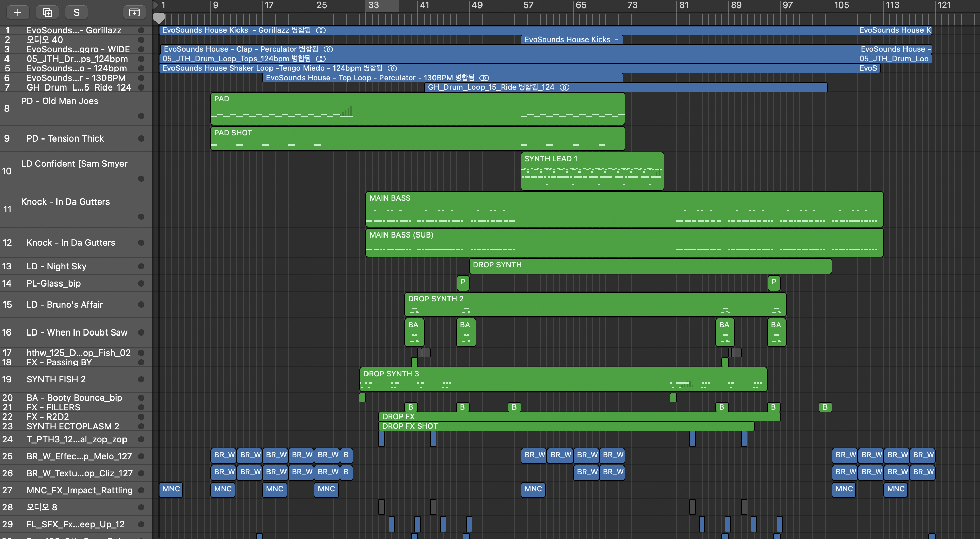The height and width of the screenshot is (539, 980).
Task: Select track header PL-Glass_bip
Action: (x=76, y=283)
